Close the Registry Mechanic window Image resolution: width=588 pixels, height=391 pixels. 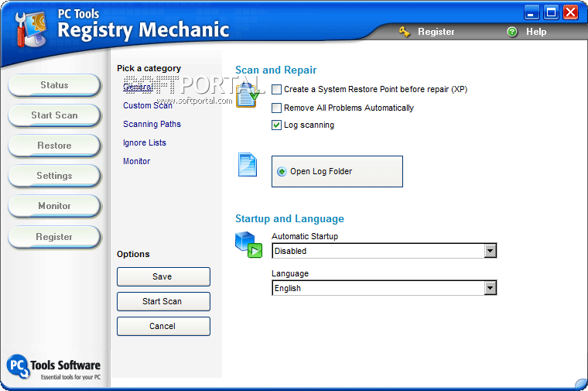tap(571, 12)
